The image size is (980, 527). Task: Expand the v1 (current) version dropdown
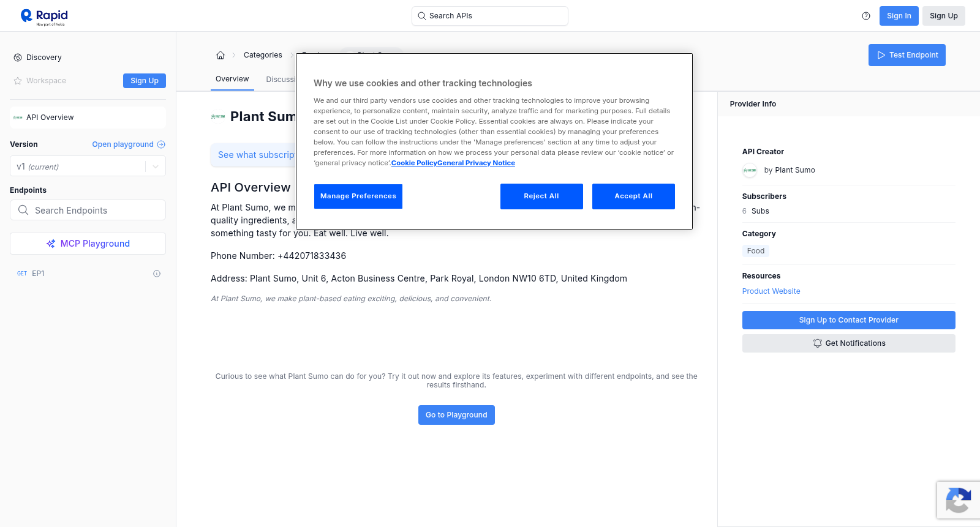tap(88, 166)
